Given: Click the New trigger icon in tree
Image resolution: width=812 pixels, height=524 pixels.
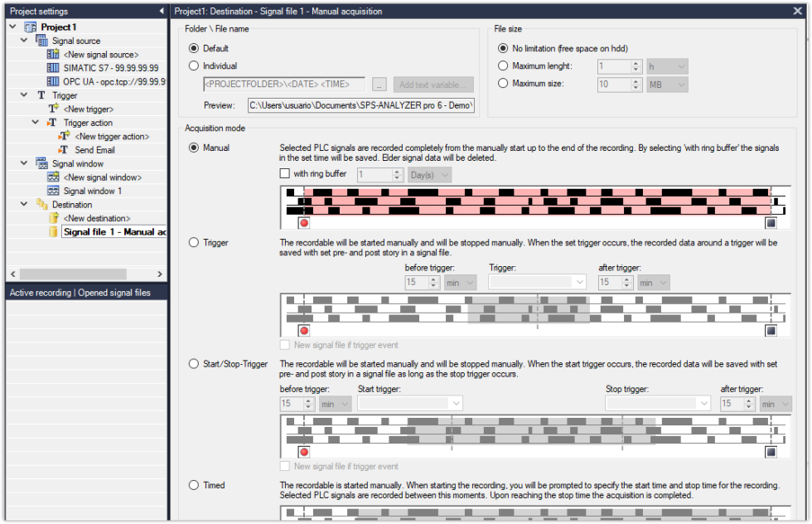Looking at the screenshot, I should (54, 109).
